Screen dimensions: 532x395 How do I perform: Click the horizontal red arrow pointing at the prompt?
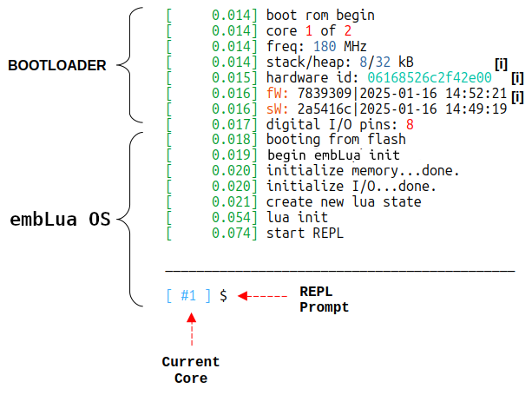coord(262,296)
